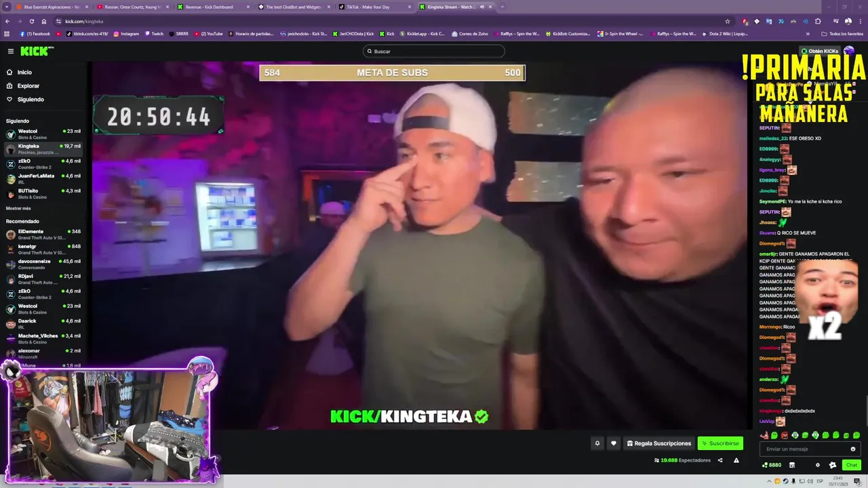Show more bookmarks overflow chevron

(808, 33)
